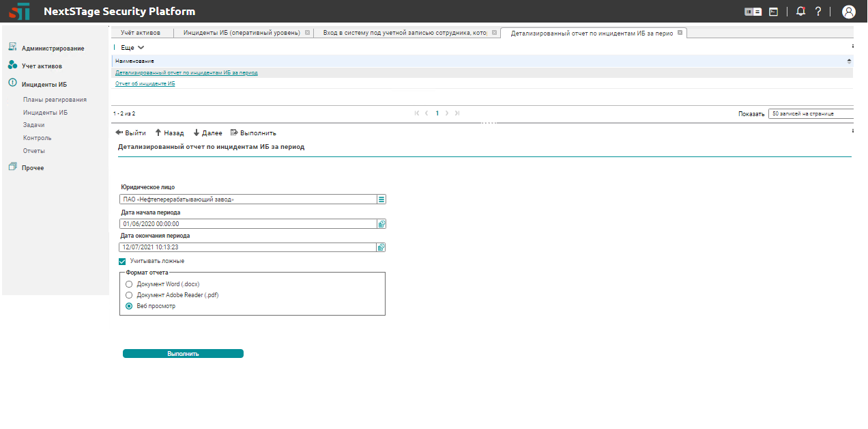
Task: Go to last page of results
Action: (x=457, y=113)
